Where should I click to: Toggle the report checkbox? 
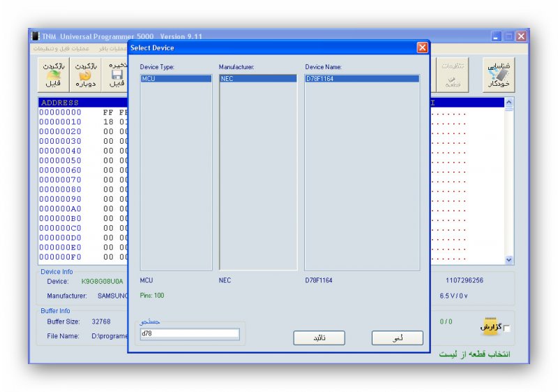tap(507, 329)
